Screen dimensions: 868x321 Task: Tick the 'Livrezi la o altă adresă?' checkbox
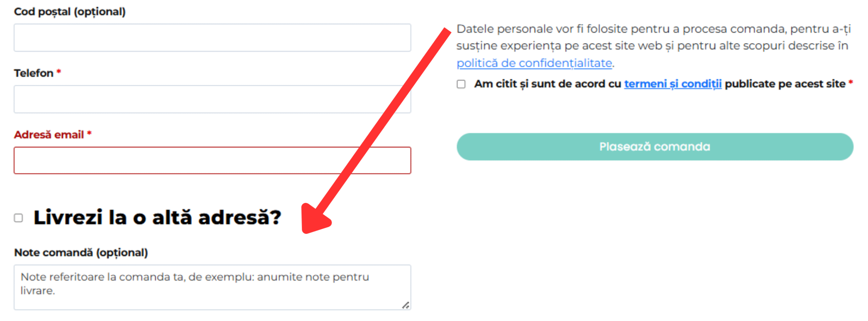18,218
